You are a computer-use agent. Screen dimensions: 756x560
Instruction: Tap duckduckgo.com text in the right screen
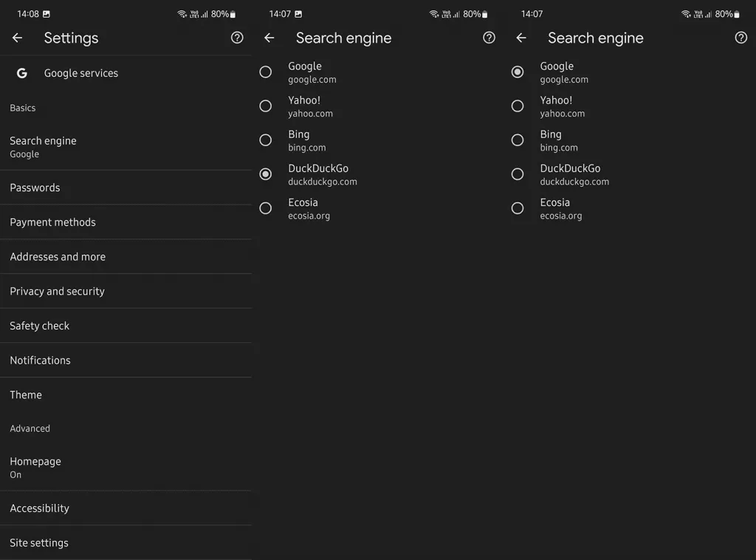click(x=574, y=182)
